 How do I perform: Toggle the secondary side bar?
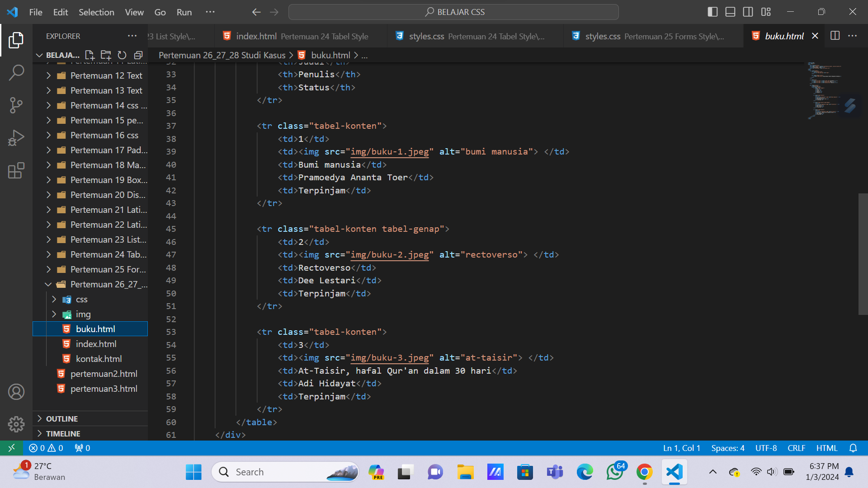tap(748, 12)
